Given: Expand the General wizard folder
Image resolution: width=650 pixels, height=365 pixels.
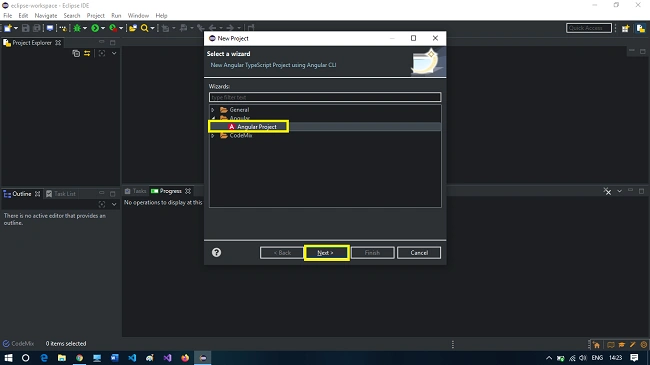Looking at the screenshot, I should click(x=213, y=110).
